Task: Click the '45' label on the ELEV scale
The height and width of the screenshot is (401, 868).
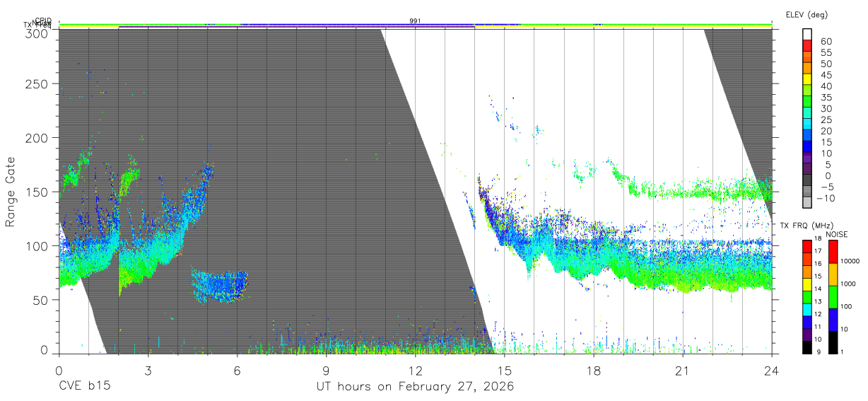Action: click(826, 75)
